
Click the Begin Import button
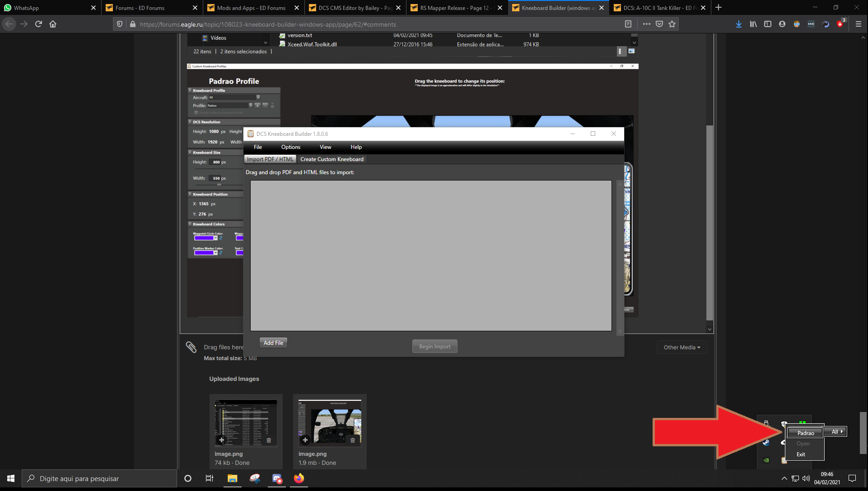[x=434, y=347]
